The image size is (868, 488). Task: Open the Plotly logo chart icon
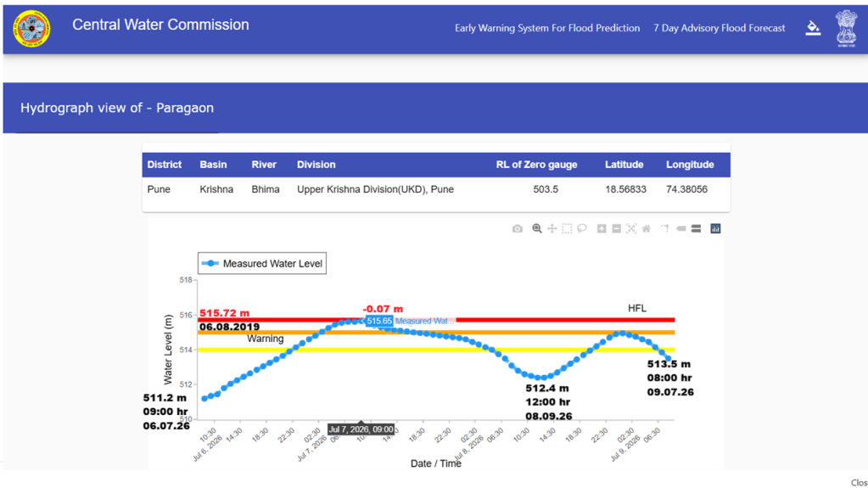tap(716, 229)
